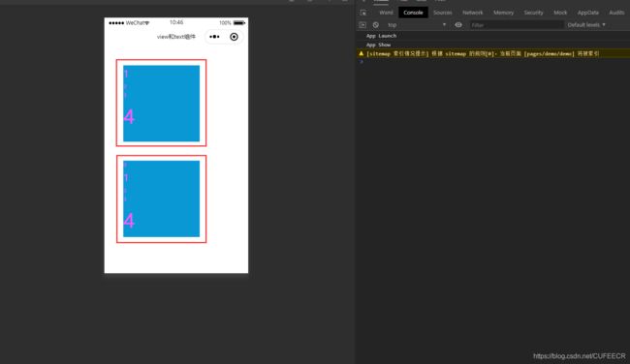Click the simulator clock showing 10:46
The height and width of the screenshot is (364, 630).
tap(176, 22)
